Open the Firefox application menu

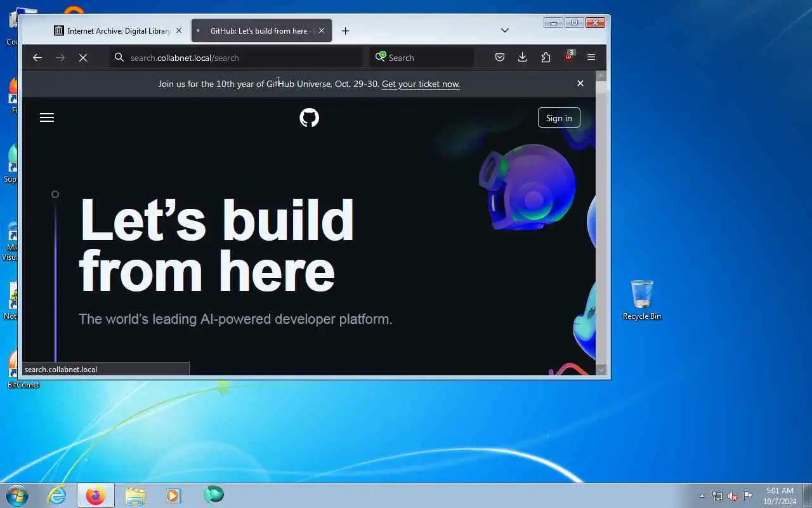[x=591, y=58]
